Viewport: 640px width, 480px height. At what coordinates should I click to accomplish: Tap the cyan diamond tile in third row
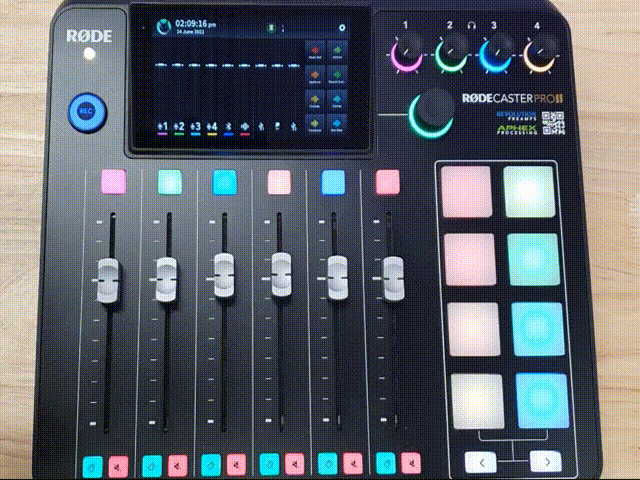point(337,99)
